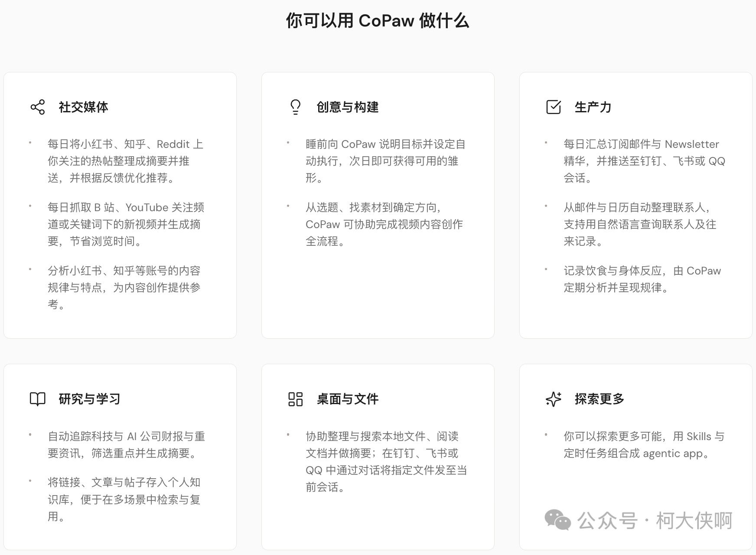Click the page title 你可以用 CoPaw 做什么
756x555 pixels.
tap(378, 21)
